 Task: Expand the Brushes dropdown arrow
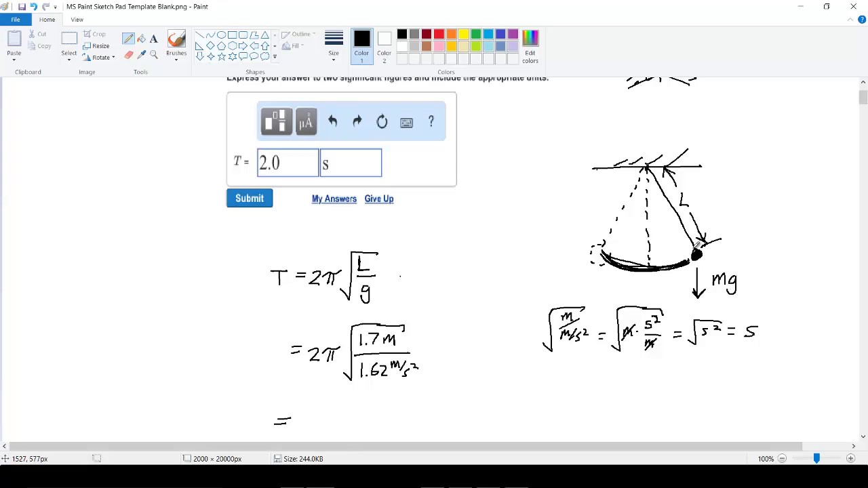pos(176,60)
